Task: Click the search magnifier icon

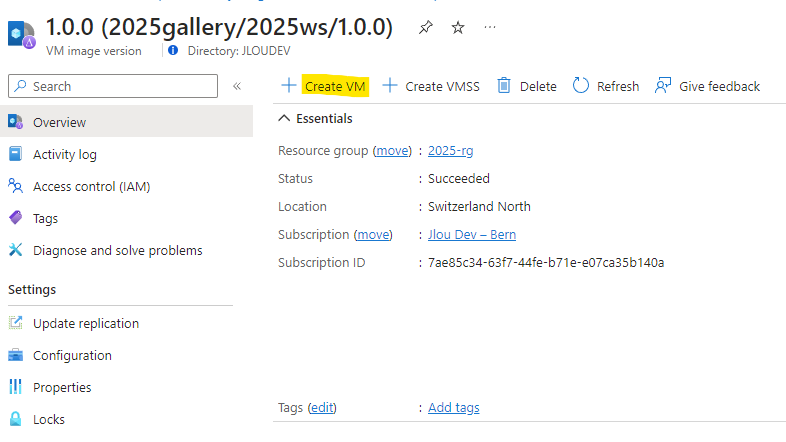Action: click(x=20, y=86)
